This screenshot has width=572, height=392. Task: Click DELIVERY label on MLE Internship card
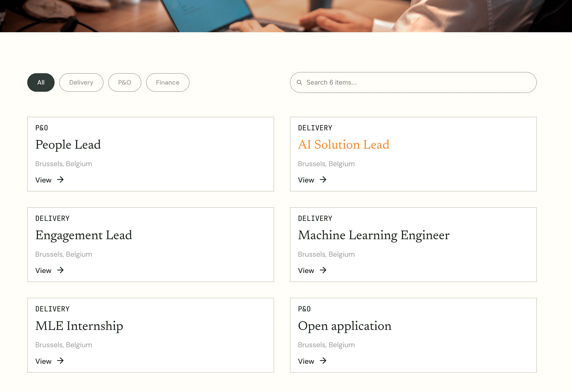tap(52, 309)
